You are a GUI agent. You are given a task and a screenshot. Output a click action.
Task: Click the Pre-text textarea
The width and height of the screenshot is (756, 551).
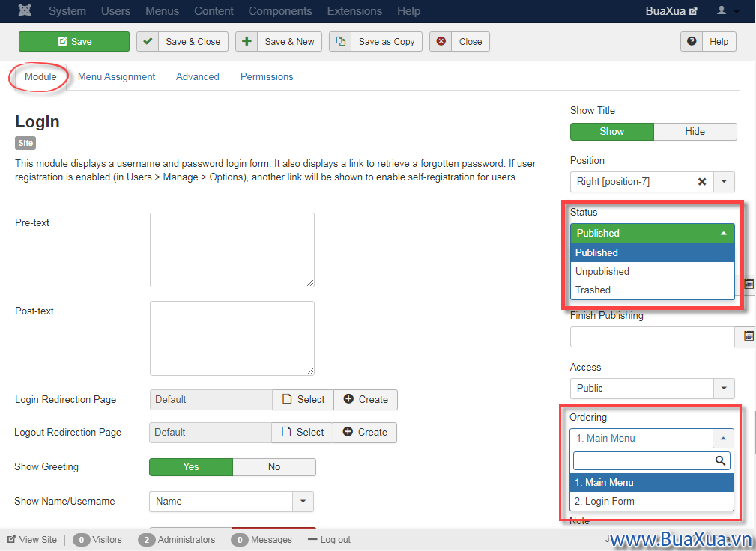pos(232,250)
